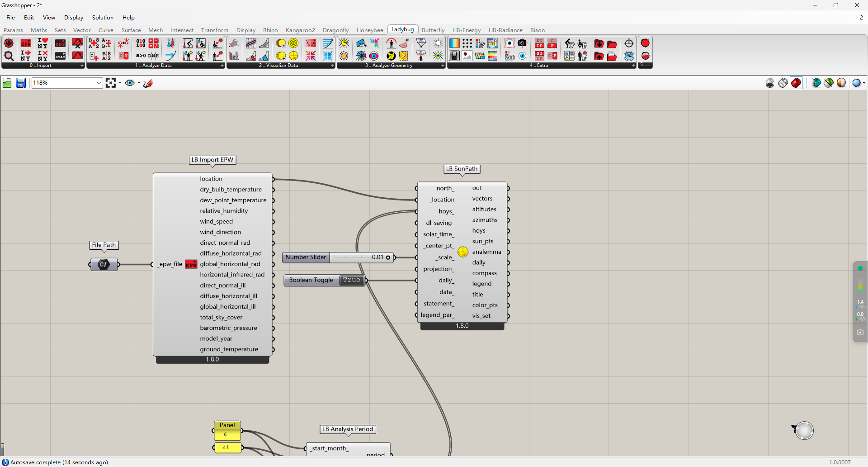Click the Boolean Toggle component name
Image resolution: width=868 pixels, height=467 pixels.
[x=311, y=280]
